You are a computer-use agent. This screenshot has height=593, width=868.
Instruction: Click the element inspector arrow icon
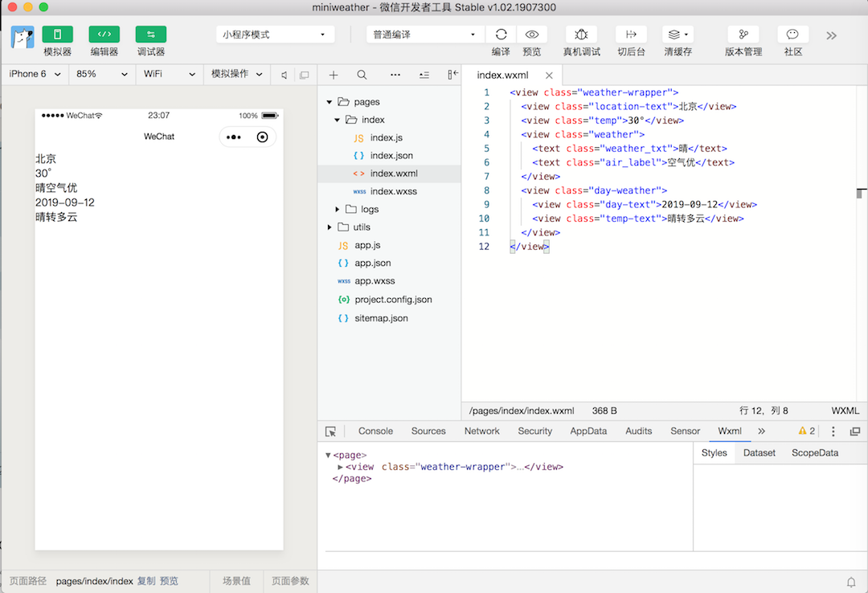point(330,431)
